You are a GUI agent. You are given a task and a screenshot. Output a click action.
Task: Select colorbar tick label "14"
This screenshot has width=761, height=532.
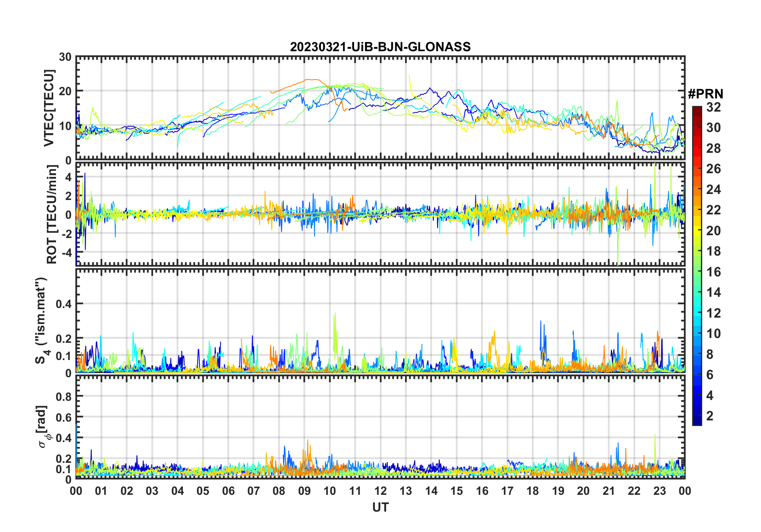[x=713, y=292]
